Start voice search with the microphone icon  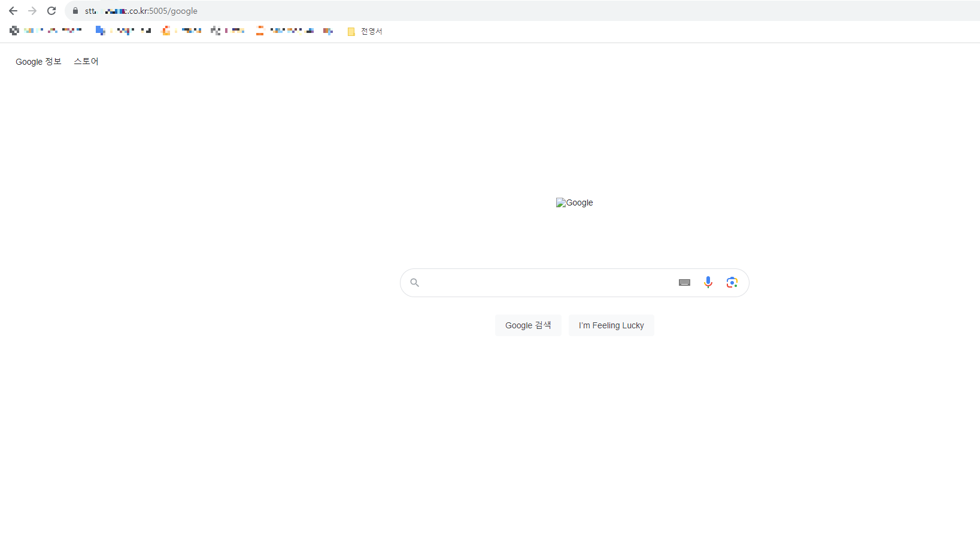click(708, 282)
